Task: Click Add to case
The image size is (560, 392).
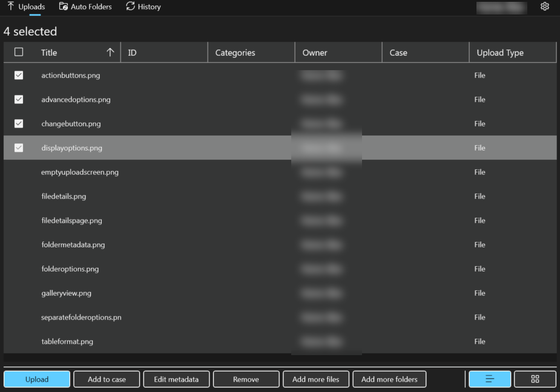Action: [107, 379]
